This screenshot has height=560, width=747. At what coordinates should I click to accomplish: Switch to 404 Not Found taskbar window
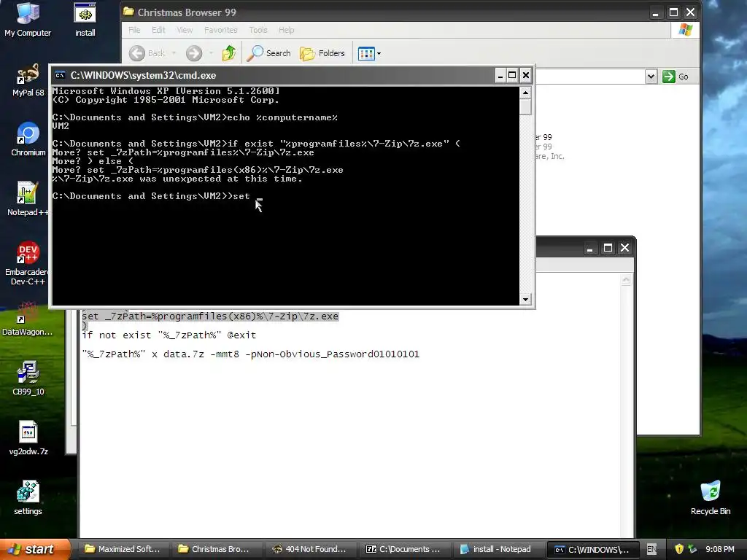(x=309, y=549)
